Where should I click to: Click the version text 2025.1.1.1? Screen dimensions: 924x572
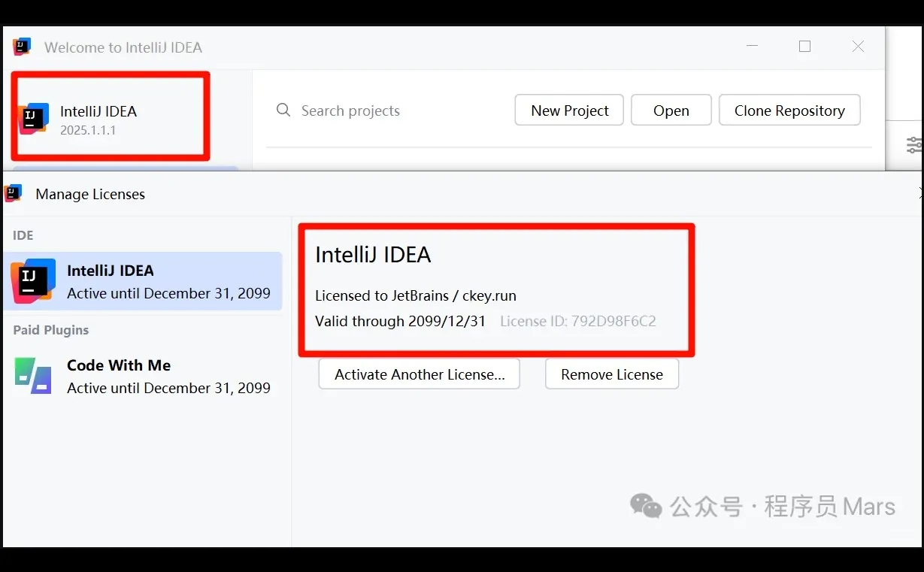[x=88, y=130]
